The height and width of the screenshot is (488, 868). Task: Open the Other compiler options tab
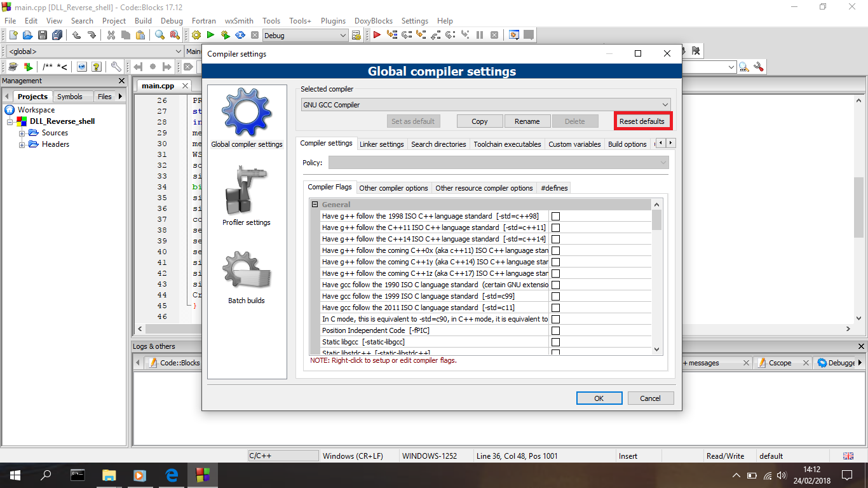pyautogui.click(x=394, y=188)
